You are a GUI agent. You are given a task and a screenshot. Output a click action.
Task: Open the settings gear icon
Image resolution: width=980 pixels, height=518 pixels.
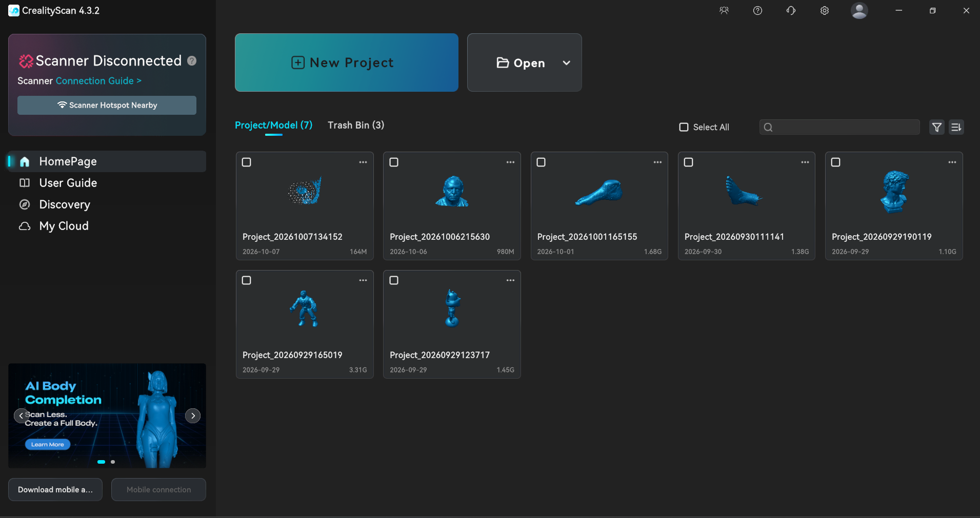[824, 10]
